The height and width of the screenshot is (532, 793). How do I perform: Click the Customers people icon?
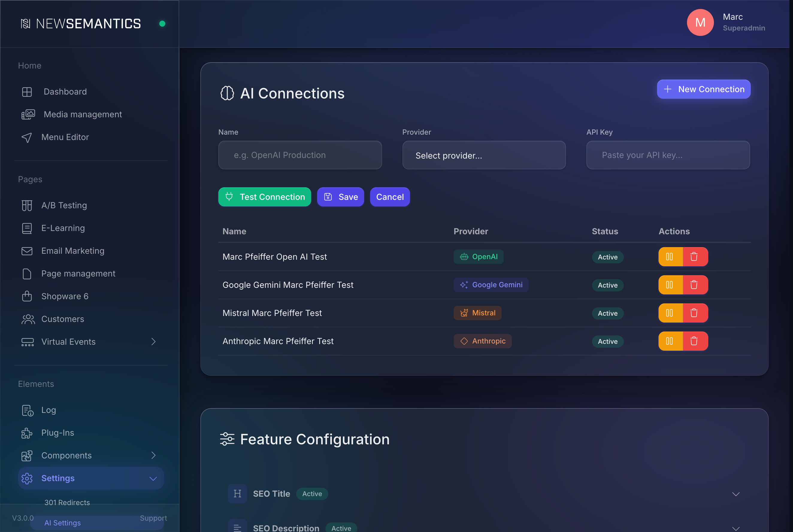28,319
